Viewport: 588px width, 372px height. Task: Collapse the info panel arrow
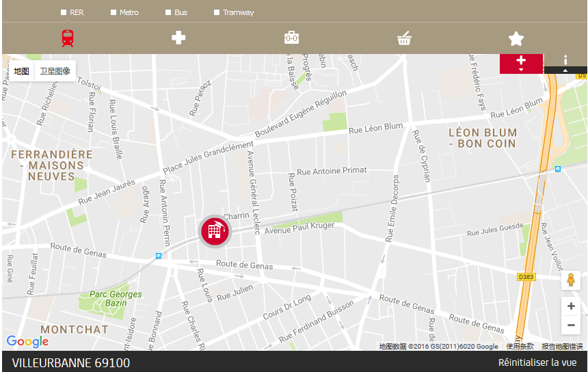pyautogui.click(x=565, y=70)
